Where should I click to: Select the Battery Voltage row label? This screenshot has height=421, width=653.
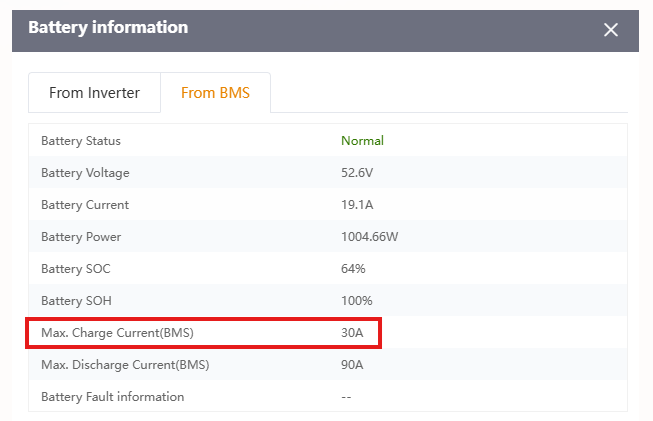pyautogui.click(x=85, y=173)
